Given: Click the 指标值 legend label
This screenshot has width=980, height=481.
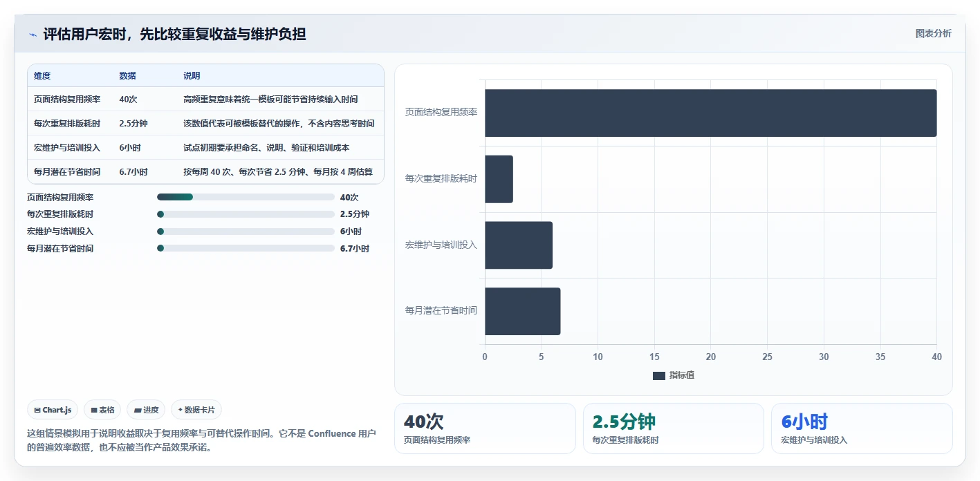Looking at the screenshot, I should pos(682,375).
